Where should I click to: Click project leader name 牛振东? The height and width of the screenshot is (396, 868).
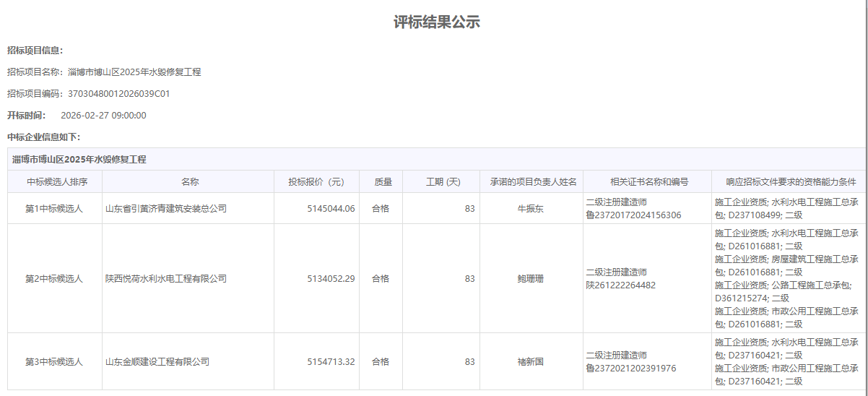pyautogui.click(x=530, y=209)
